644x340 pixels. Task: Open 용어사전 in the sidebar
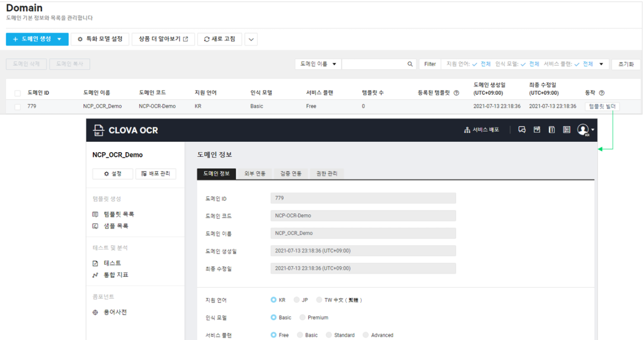[x=109, y=313]
